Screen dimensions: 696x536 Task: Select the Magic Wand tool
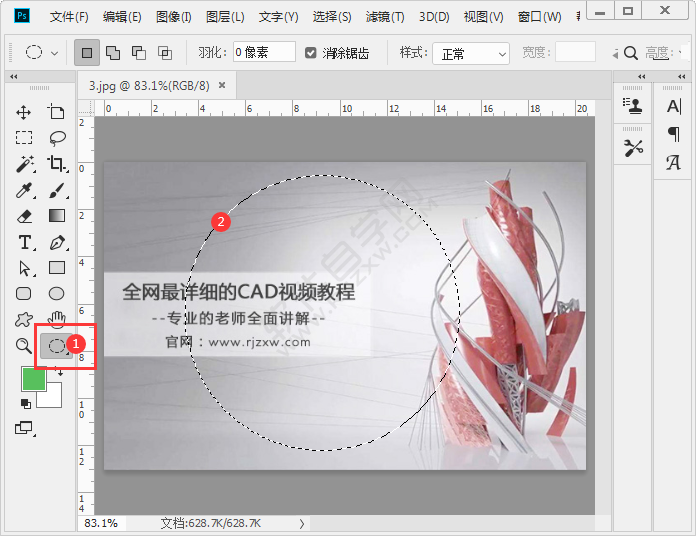pyautogui.click(x=25, y=164)
